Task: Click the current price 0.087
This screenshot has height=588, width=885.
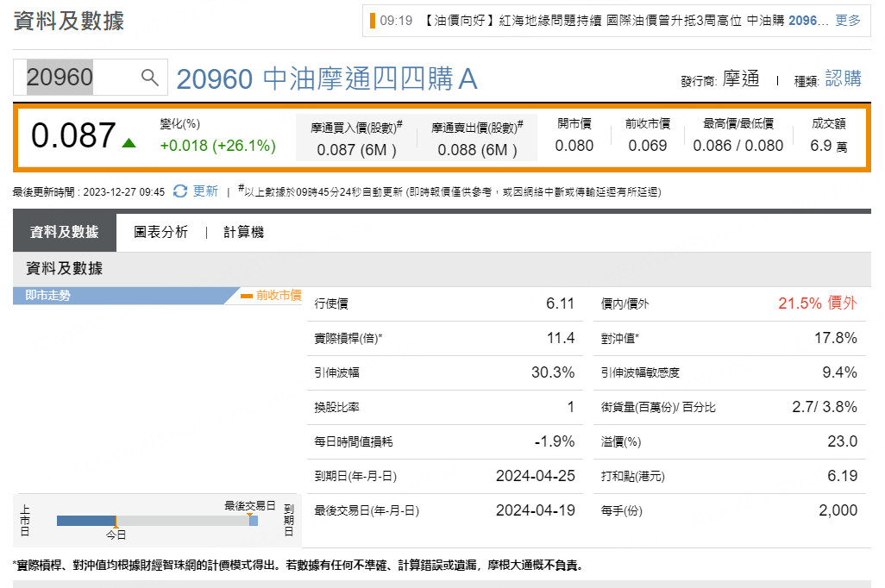Action: pos(73,135)
